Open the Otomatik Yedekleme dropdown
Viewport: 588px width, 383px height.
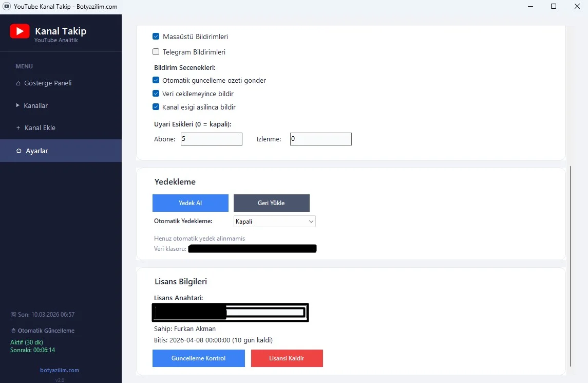[275, 222]
